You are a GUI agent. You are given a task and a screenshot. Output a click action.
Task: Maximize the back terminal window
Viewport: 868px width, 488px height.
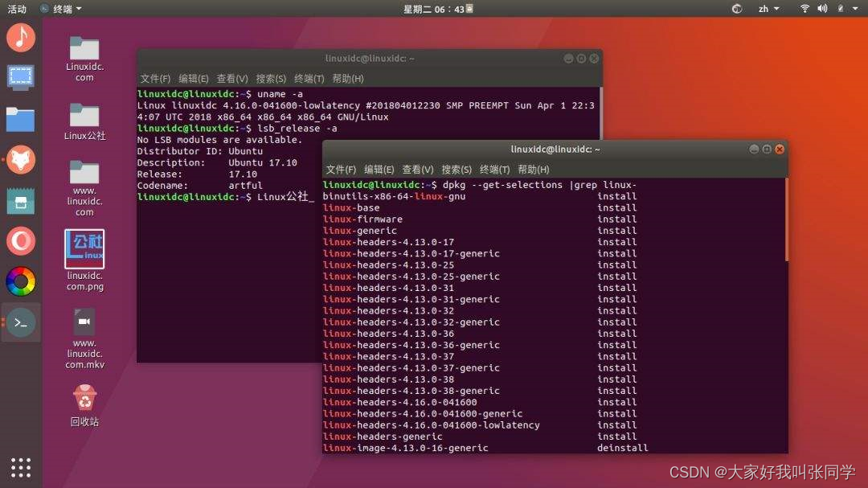coord(581,58)
